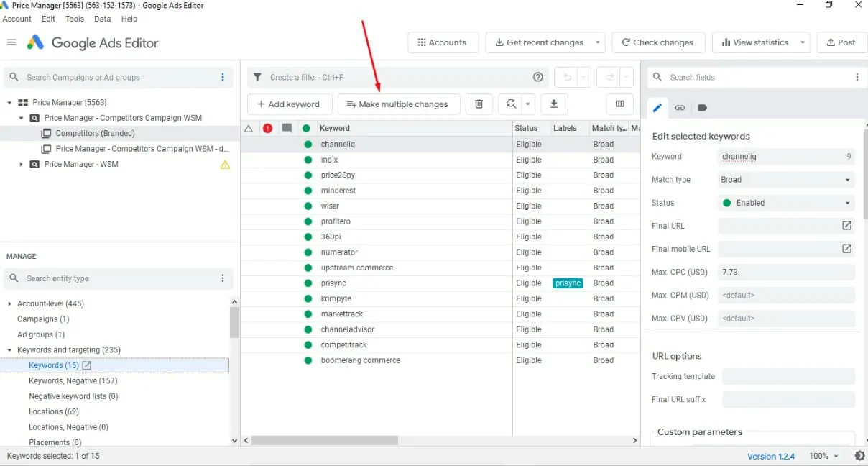Screen dimensions: 868x466
Task: Open the Status Enabled dropdown
Action: click(x=786, y=203)
